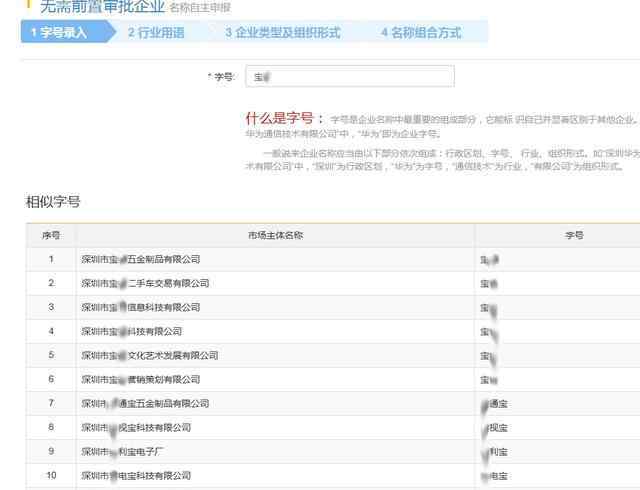Viewport: 640px width, 490px height.
Task: Click the 名称自主申报 subtitle text
Action: click(200, 7)
